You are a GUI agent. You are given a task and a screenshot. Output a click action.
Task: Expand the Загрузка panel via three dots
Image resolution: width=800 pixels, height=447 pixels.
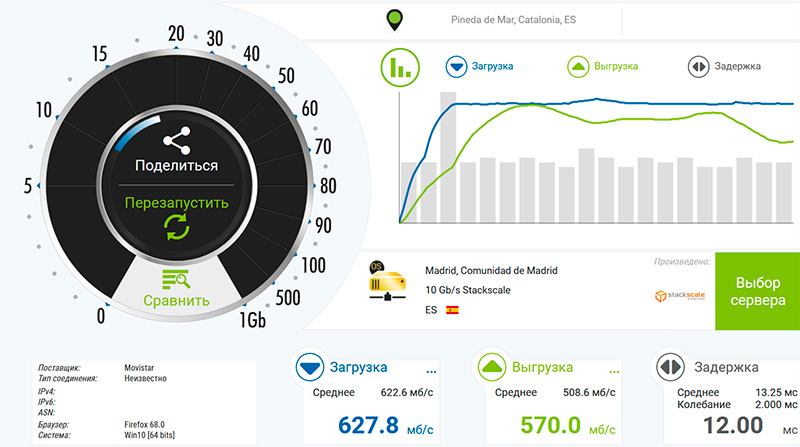(432, 368)
